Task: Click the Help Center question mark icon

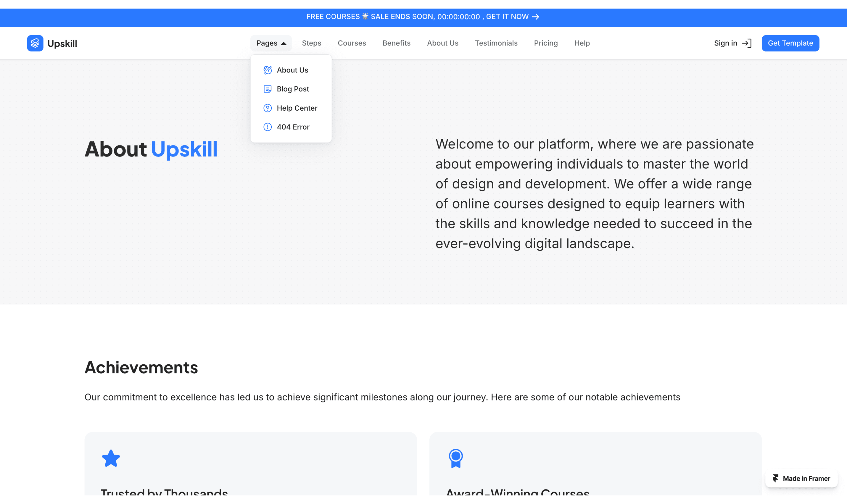Action: point(267,108)
